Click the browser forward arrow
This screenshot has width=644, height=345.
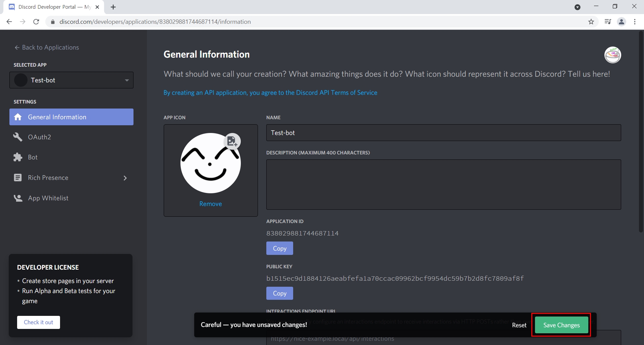[x=22, y=22]
